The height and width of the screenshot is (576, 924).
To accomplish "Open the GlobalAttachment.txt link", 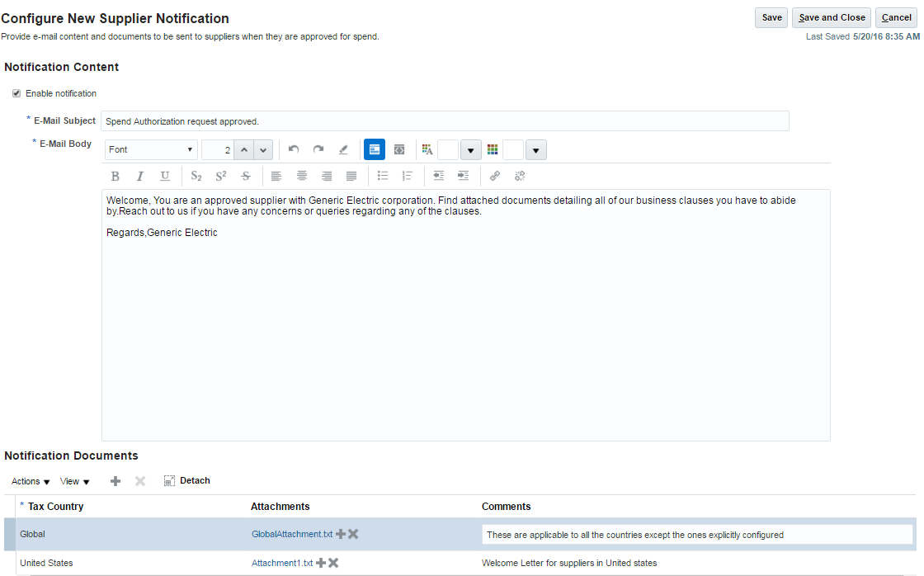I will tap(292, 534).
